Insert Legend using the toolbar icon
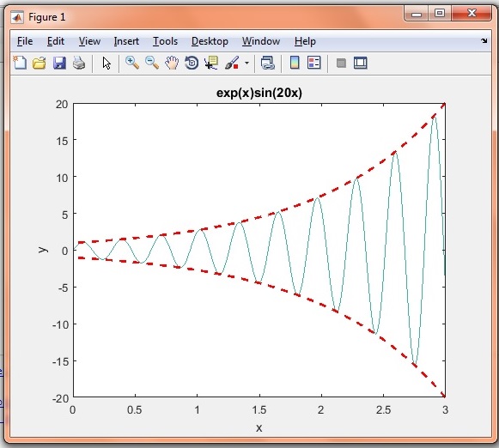The height and width of the screenshot is (448, 499). click(x=314, y=63)
